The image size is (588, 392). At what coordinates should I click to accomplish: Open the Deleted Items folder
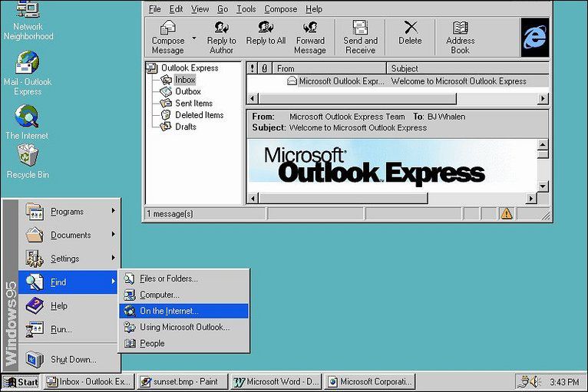192,115
